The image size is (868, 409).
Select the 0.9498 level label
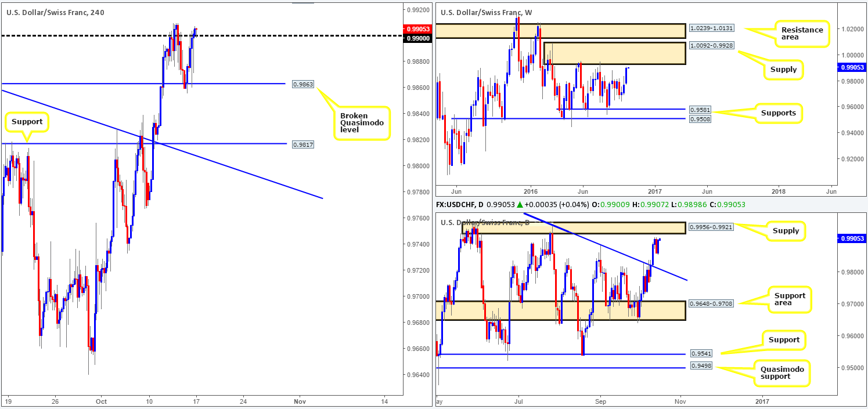point(701,366)
